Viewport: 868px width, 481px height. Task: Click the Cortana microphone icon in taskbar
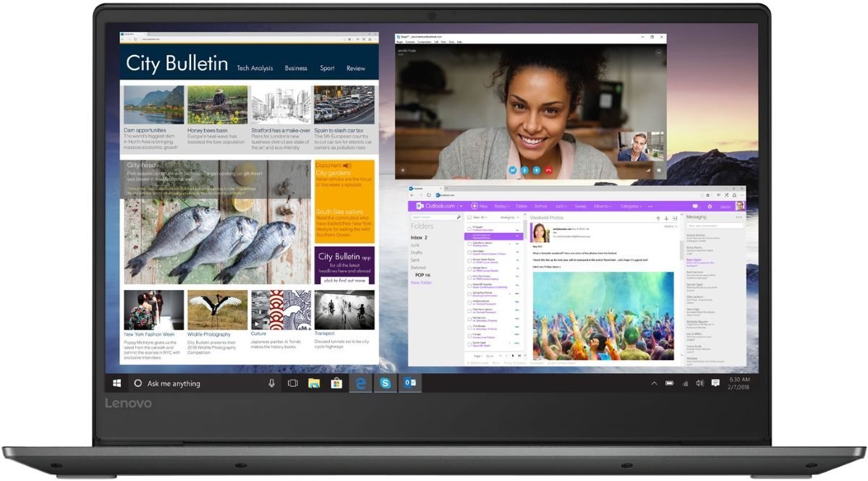pyautogui.click(x=272, y=383)
